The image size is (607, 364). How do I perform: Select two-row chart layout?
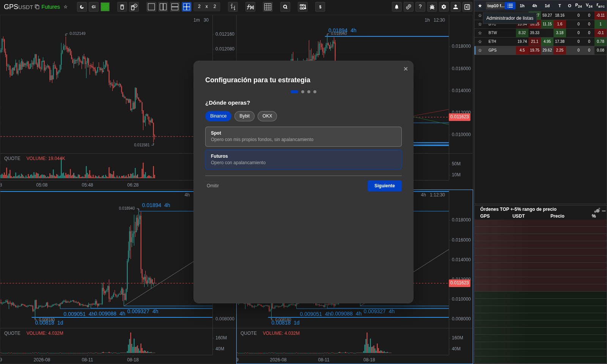pyautogui.click(x=175, y=7)
